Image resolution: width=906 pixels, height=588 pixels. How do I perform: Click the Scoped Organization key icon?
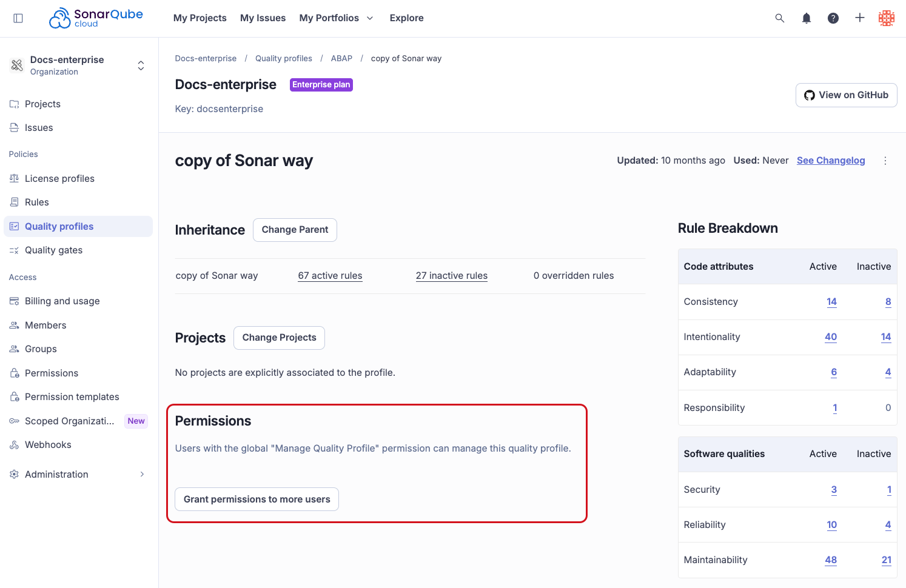pyautogui.click(x=15, y=421)
